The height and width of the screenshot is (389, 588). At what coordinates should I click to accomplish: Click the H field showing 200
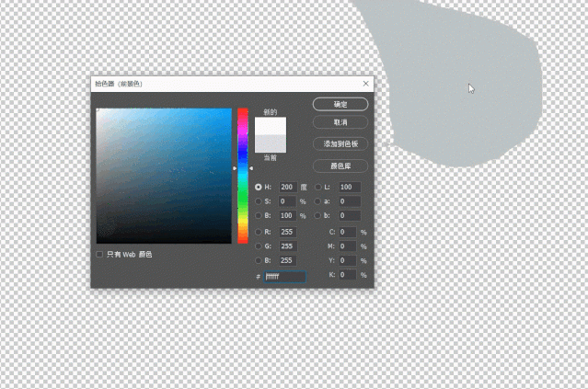click(x=288, y=187)
